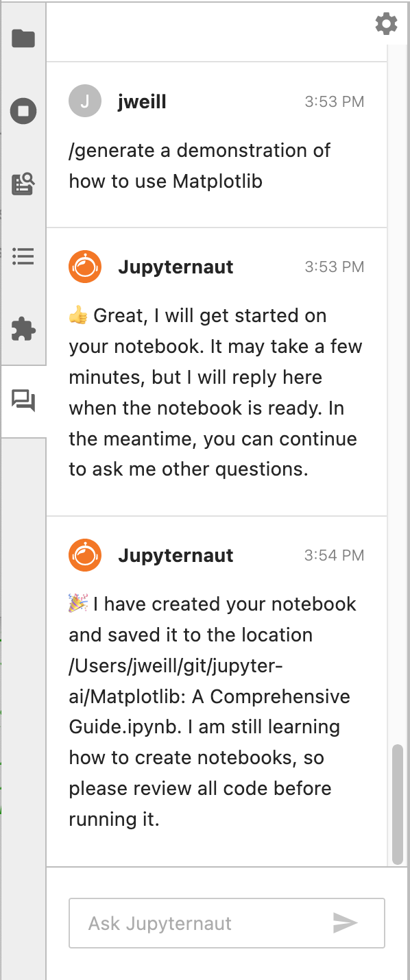This screenshot has width=410, height=980.
Task: Open the running terminals and kernels icon
Action: point(23,111)
